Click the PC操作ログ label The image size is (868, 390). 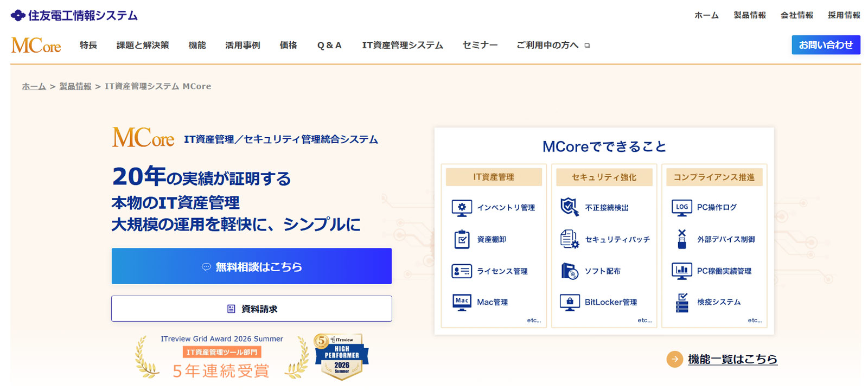[717, 207]
